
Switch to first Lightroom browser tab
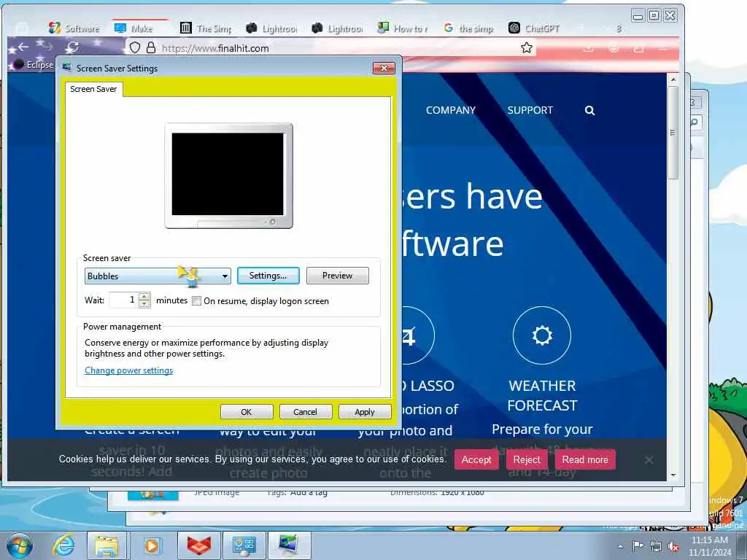[271, 28]
